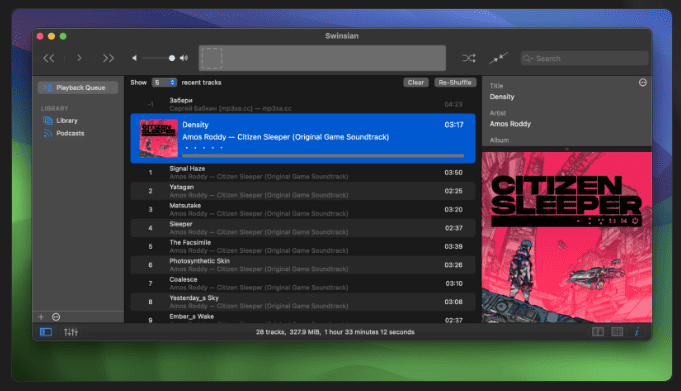Image resolution: width=681 pixels, height=391 pixels.
Task: Select Playback Queue in sidebar
Action: click(78, 87)
